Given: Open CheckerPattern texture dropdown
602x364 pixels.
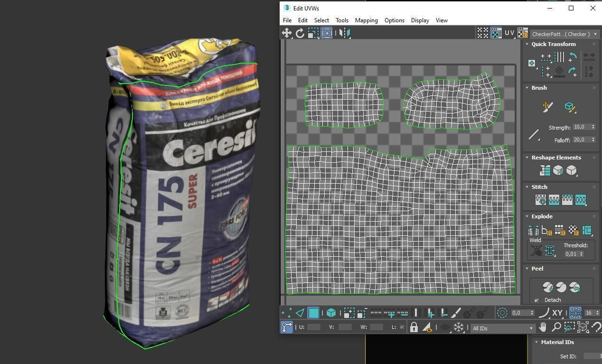Looking at the screenshot, I should (564, 34).
